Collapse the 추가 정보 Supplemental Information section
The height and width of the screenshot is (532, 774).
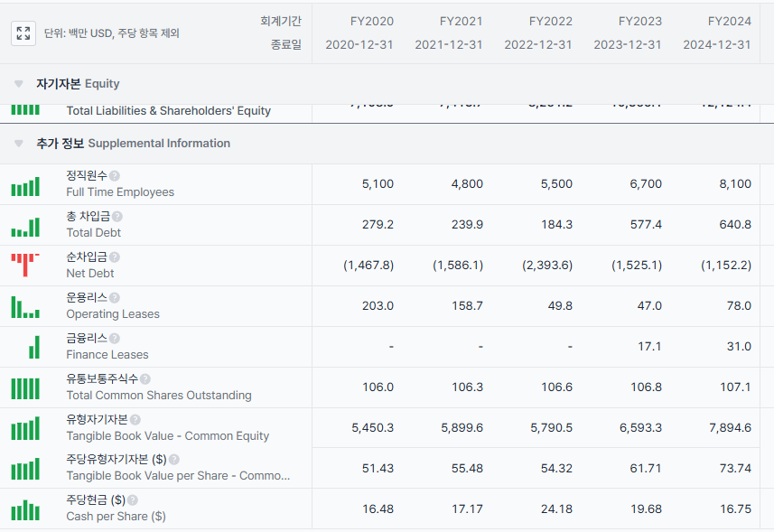click(x=19, y=144)
